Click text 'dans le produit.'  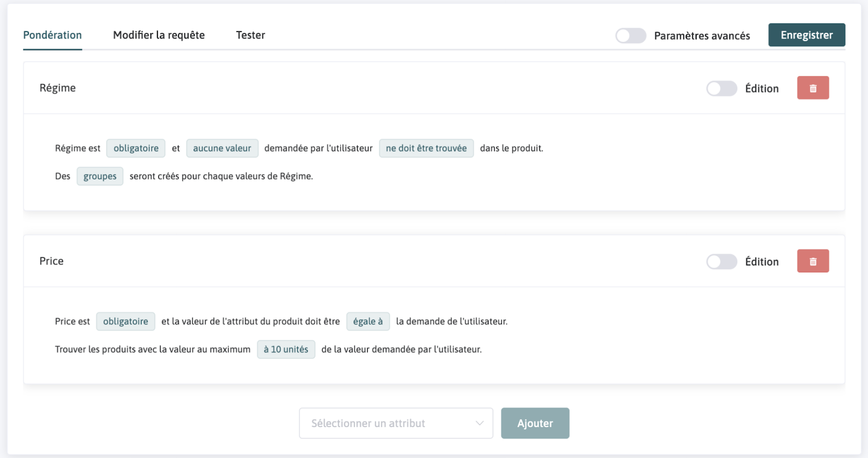512,148
